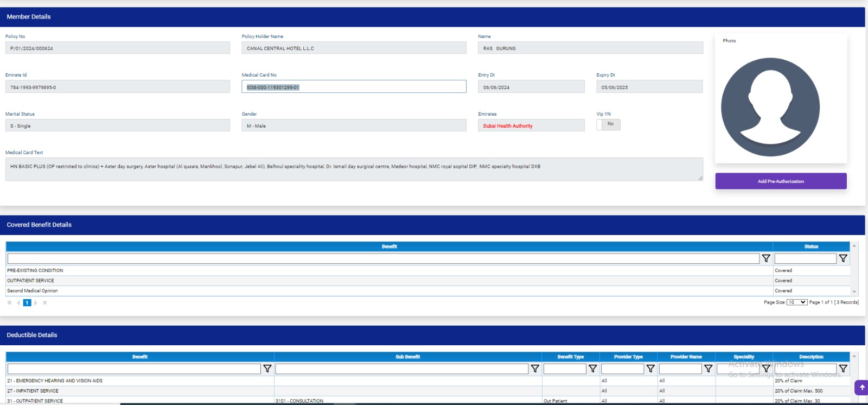Image resolution: width=868 pixels, height=405 pixels.
Task: Click the Provider Type filter textbox
Action: point(622,369)
